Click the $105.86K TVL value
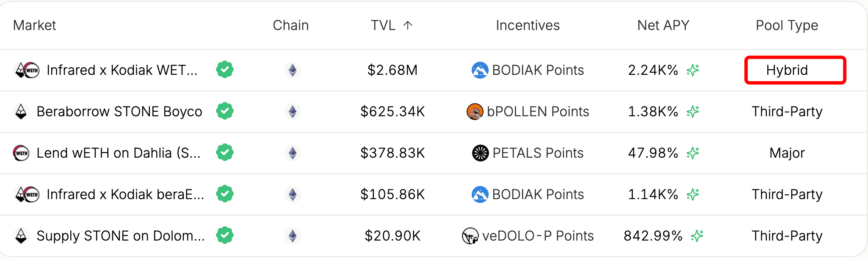Screen dimensions: 868x260 click(393, 194)
